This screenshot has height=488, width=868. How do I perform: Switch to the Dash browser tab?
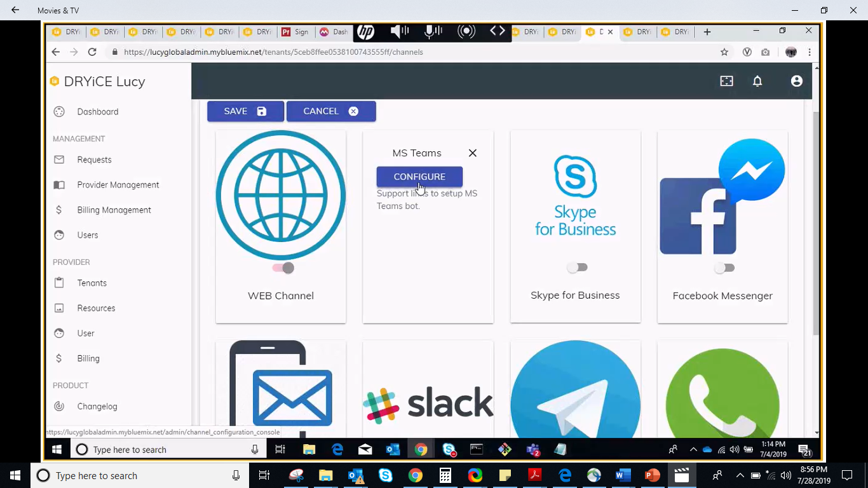tap(334, 32)
